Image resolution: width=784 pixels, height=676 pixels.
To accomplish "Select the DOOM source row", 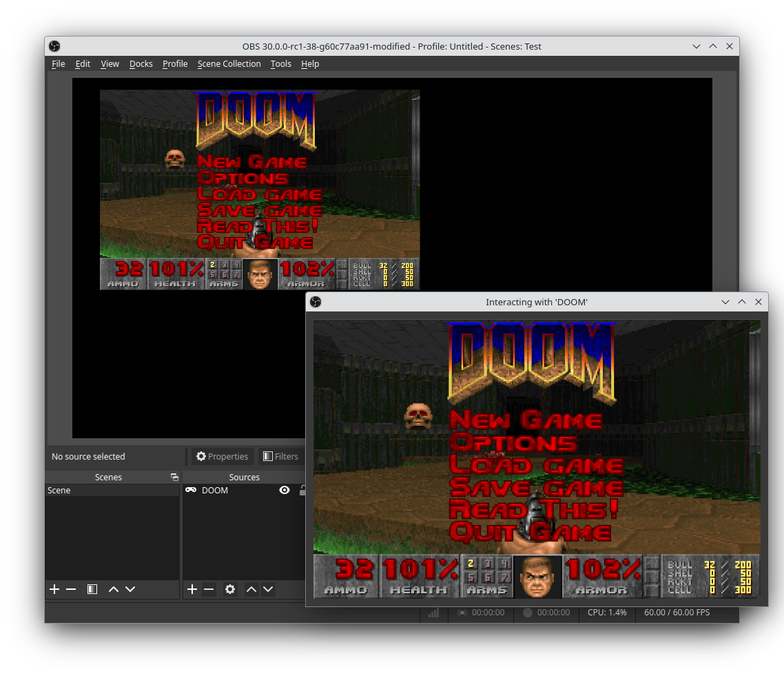I will [x=244, y=490].
